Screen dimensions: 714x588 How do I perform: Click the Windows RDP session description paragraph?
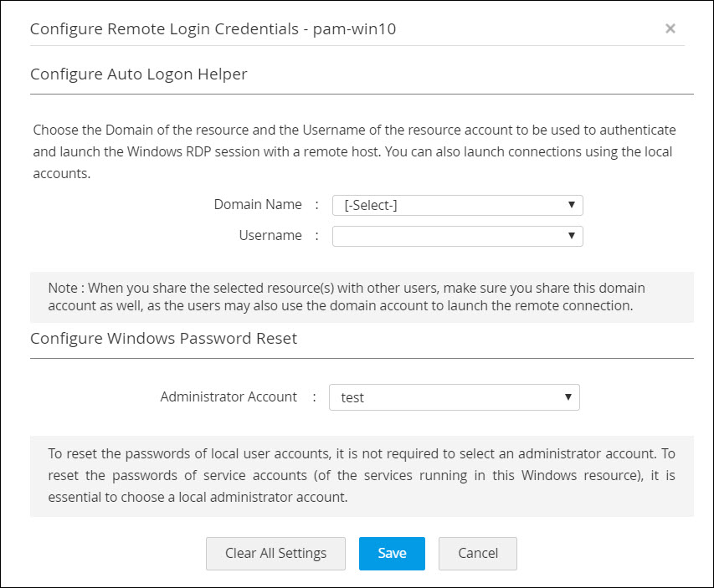click(x=354, y=152)
